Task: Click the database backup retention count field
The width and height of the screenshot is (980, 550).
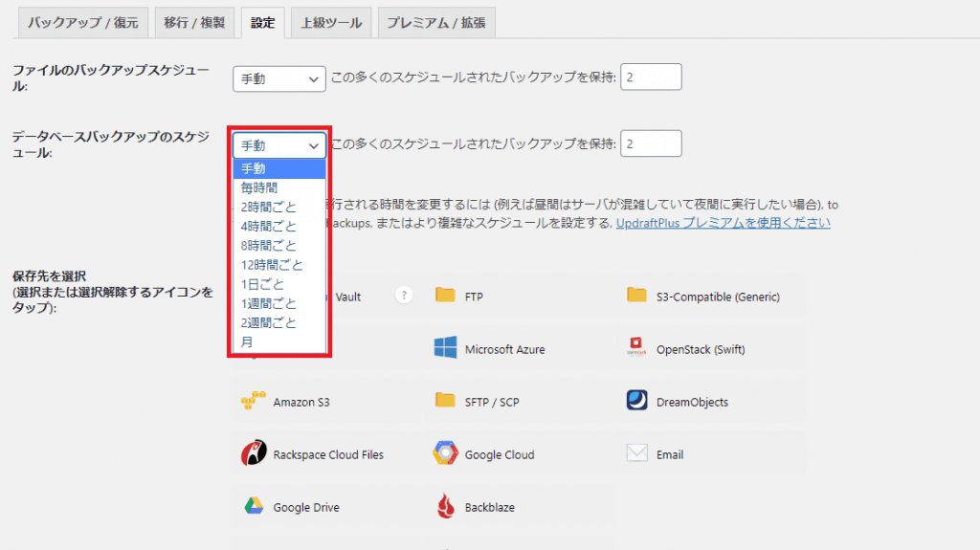Action: tap(651, 144)
